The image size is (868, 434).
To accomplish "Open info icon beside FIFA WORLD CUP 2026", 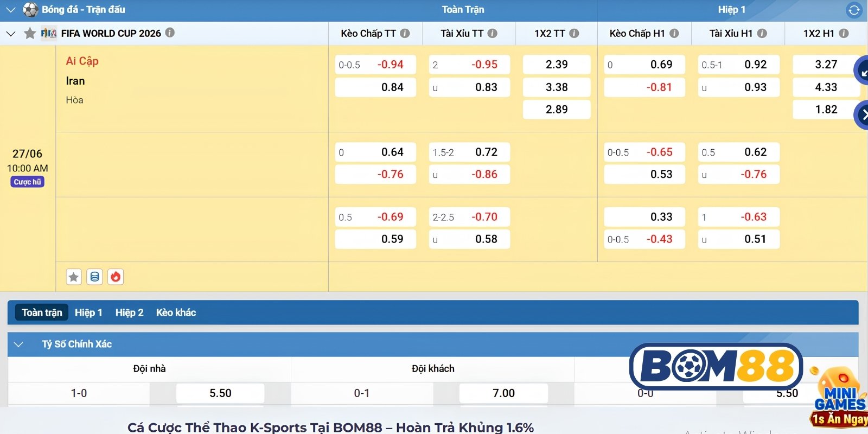I will (x=170, y=33).
